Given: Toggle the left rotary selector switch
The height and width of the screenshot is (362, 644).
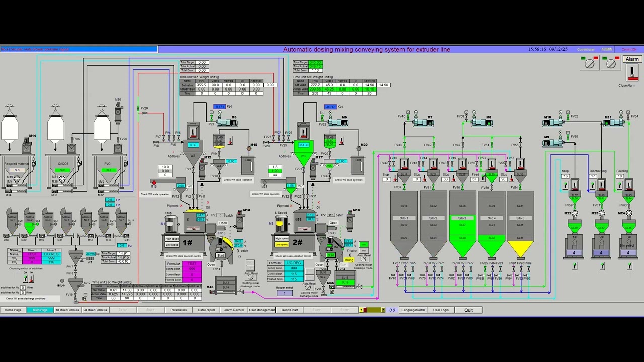Looking at the screenshot, I should tap(590, 63).
